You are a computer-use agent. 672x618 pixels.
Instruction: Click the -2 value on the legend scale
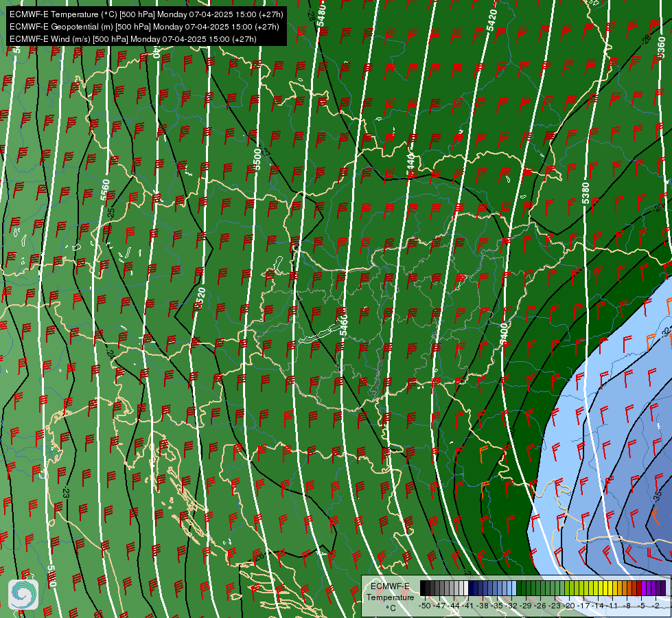coord(656,606)
